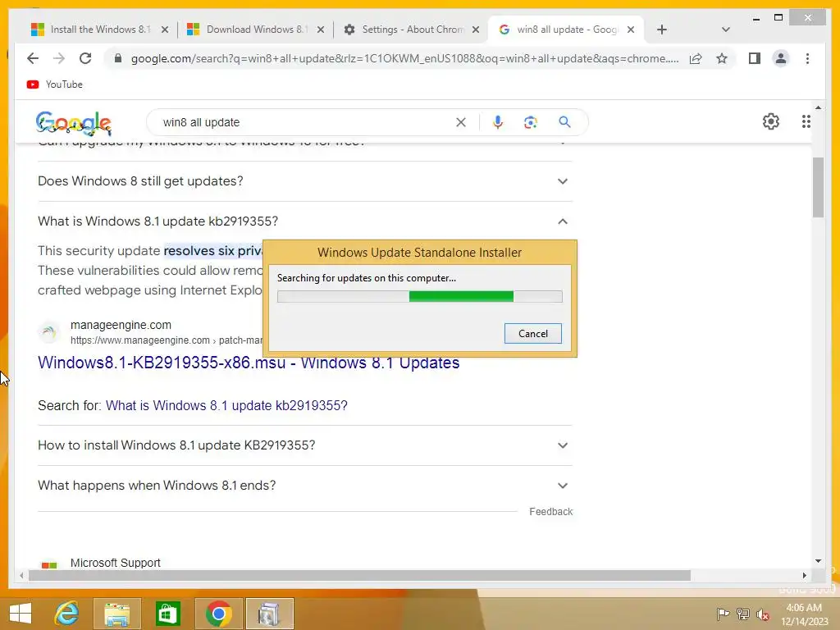This screenshot has width=840, height=630.
Task: Click the horizontal scrollbar thumb
Action: click(x=359, y=575)
